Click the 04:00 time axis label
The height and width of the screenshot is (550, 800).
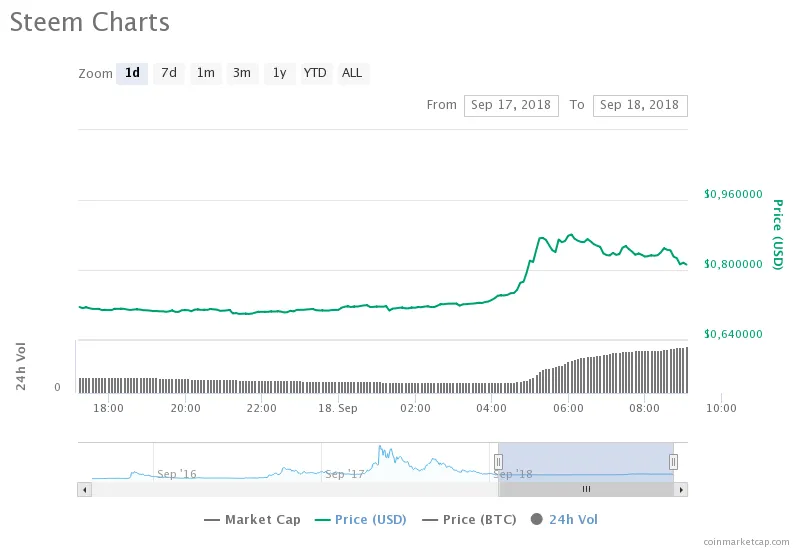click(x=491, y=408)
